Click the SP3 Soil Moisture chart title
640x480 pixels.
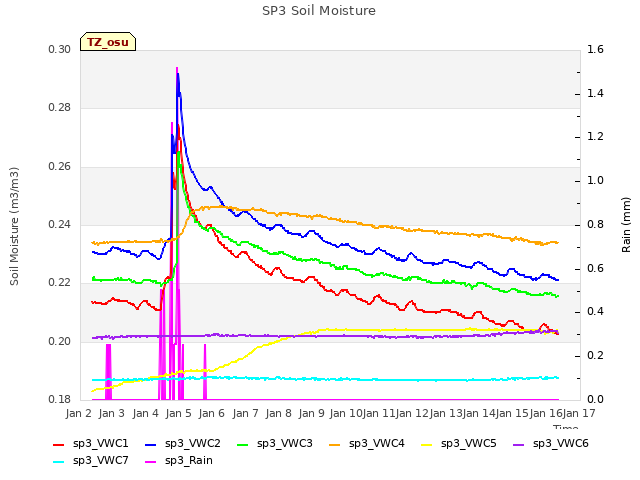pos(319,11)
